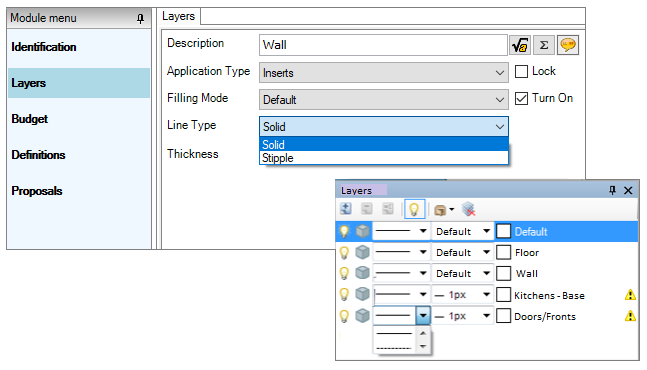647x370 pixels.
Task: Open thickness dropdown on Default layer row
Action: (x=486, y=231)
